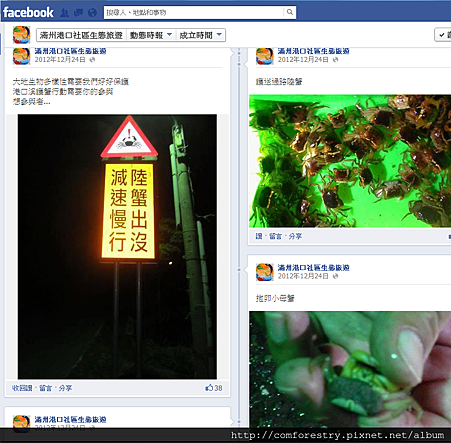The image size is (451, 443).
Task: Click the avatar on the egg-carrying crab post
Action: [265, 272]
